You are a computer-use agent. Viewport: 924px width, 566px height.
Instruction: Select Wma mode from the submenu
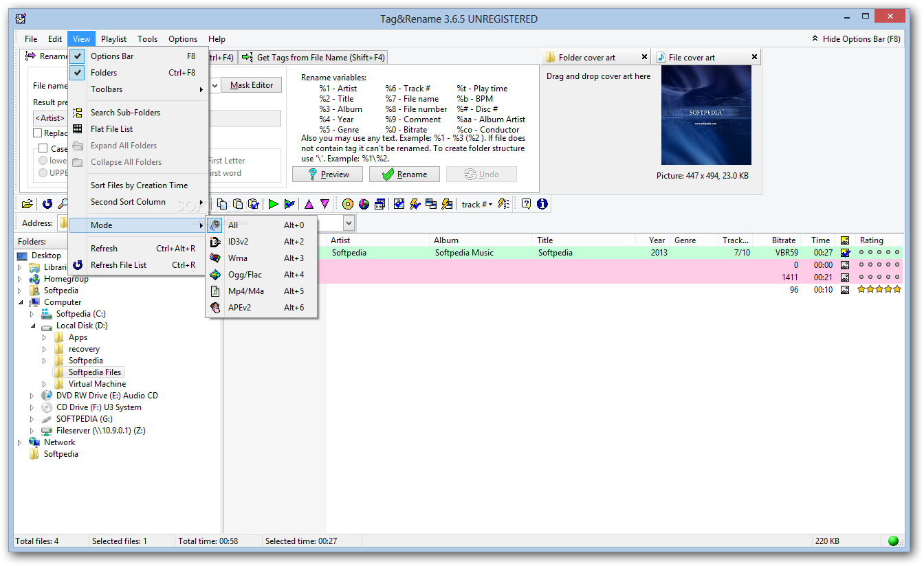261,258
